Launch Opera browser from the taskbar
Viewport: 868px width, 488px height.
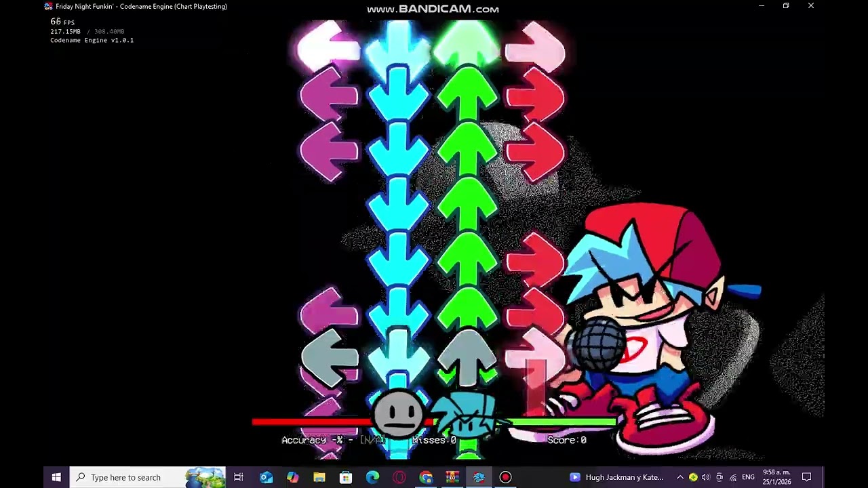399,477
